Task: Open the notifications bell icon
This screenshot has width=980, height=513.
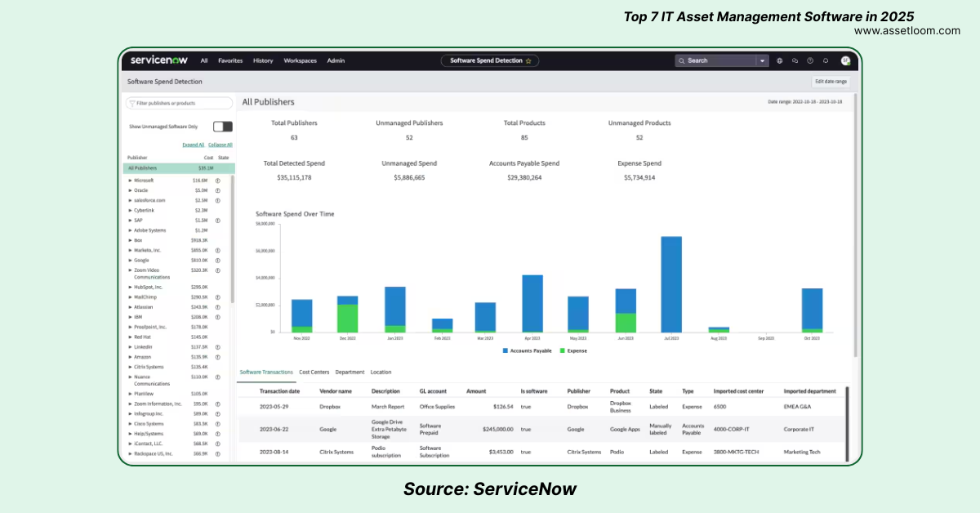Action: click(826, 60)
